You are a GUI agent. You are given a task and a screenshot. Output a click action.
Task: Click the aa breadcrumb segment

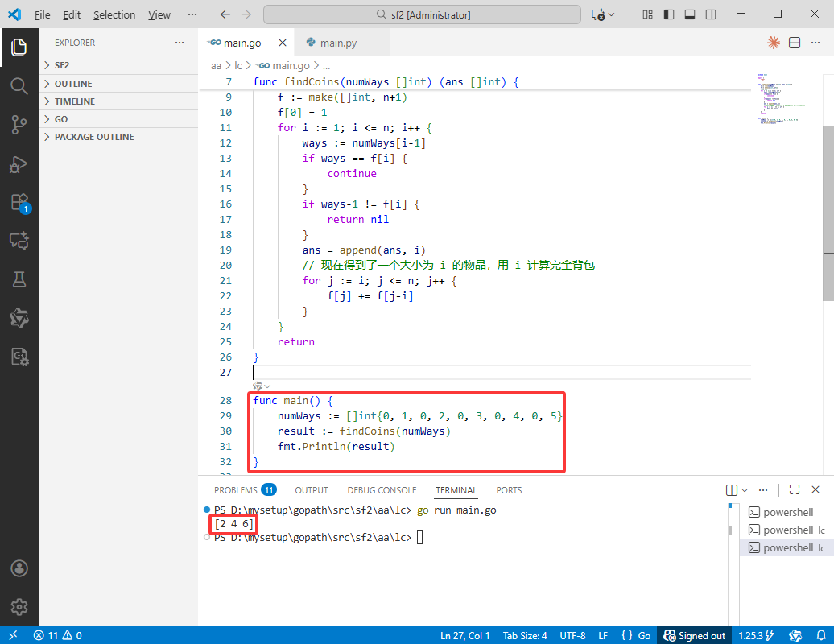[216, 65]
